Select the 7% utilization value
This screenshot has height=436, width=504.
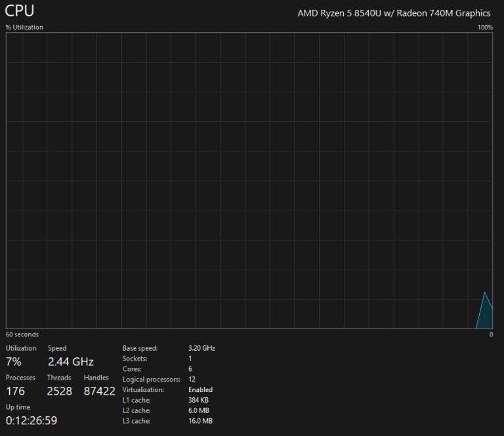point(14,362)
